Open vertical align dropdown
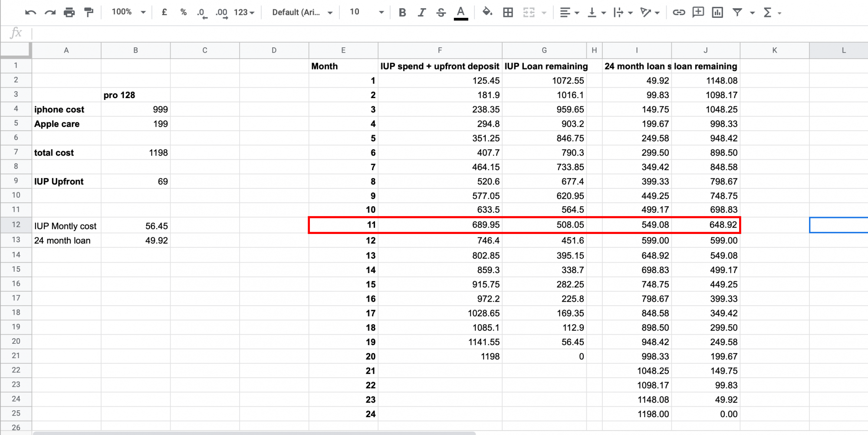The image size is (868, 435). click(x=596, y=13)
